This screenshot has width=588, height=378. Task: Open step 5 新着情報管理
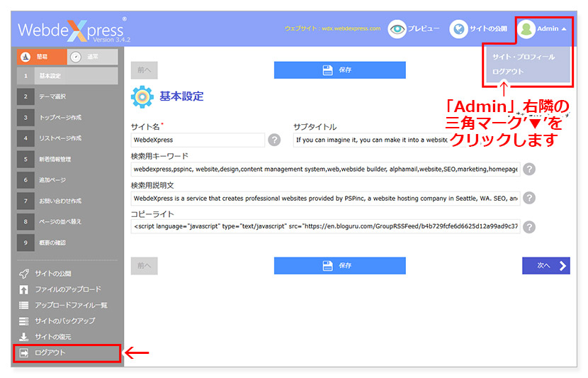click(67, 159)
